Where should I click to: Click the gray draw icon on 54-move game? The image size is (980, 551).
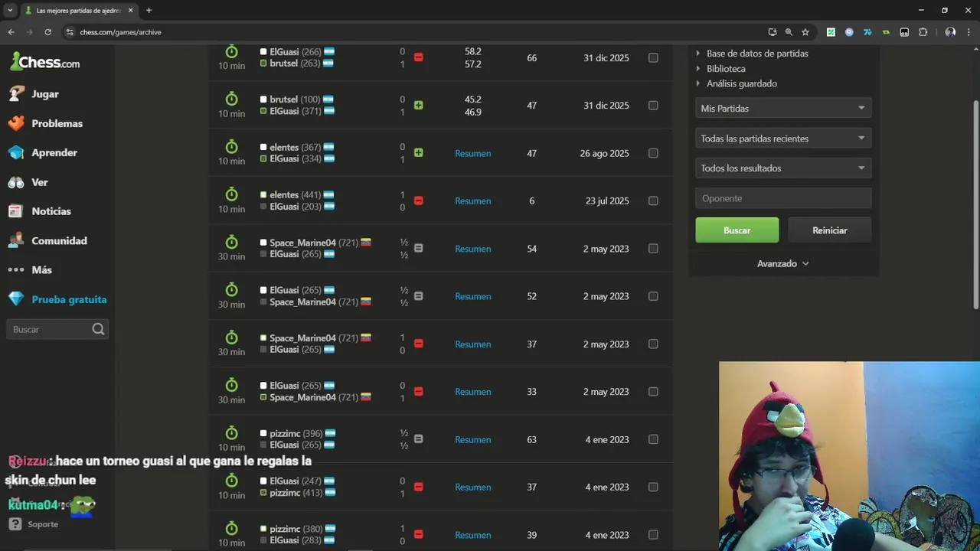click(419, 249)
